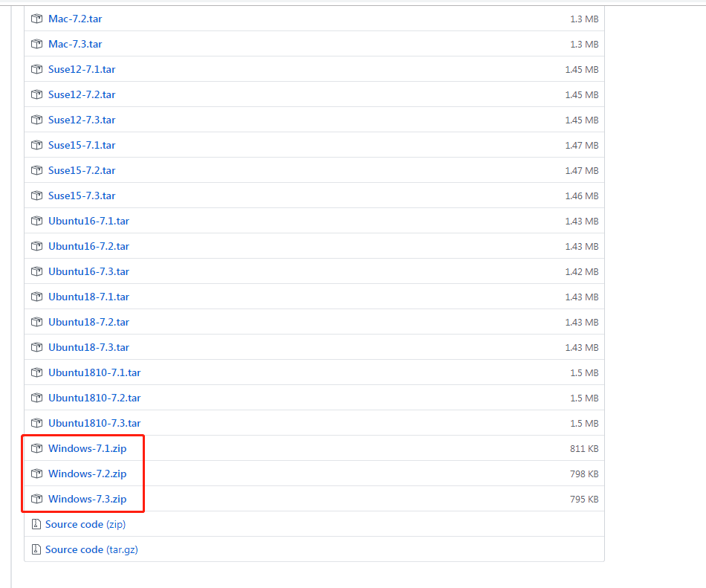The height and width of the screenshot is (588, 706).
Task: Click package icon beside Ubuntu1810-7.1.tar
Action: (x=36, y=372)
